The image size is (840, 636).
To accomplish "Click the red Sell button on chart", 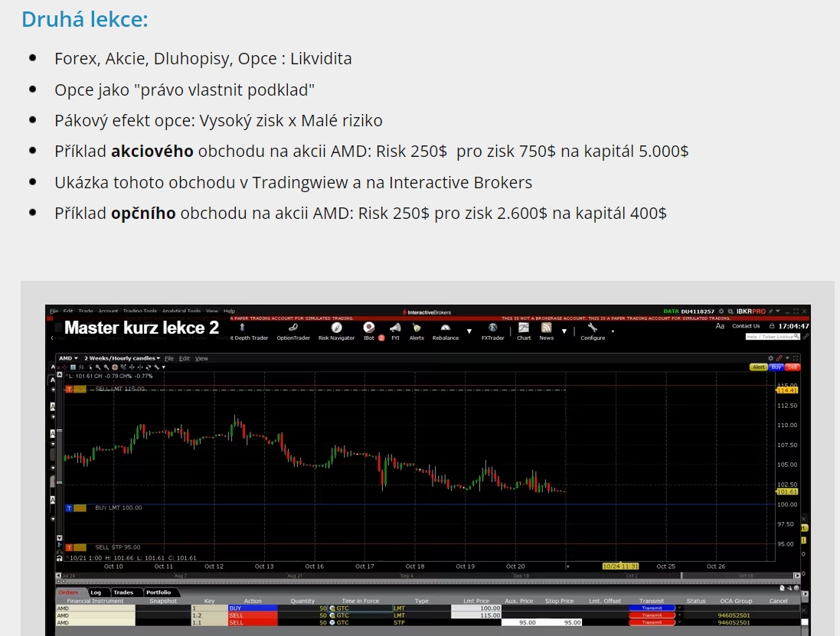I will coord(793,367).
